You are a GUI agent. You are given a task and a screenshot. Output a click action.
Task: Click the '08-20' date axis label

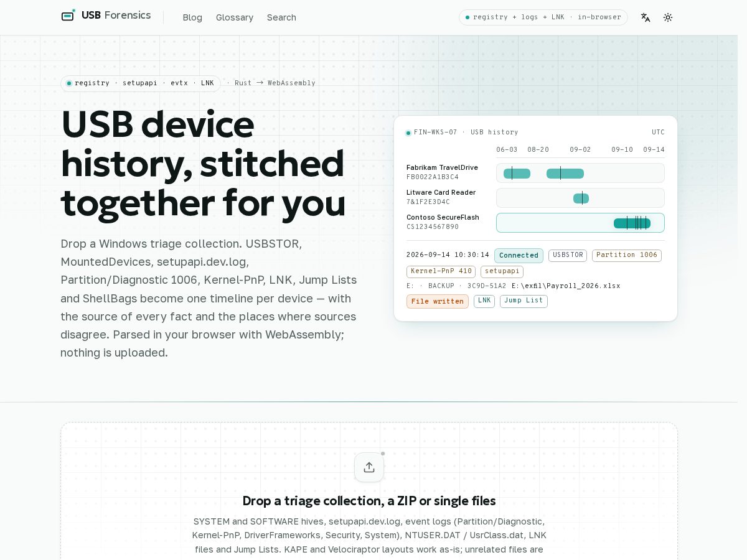click(x=538, y=150)
